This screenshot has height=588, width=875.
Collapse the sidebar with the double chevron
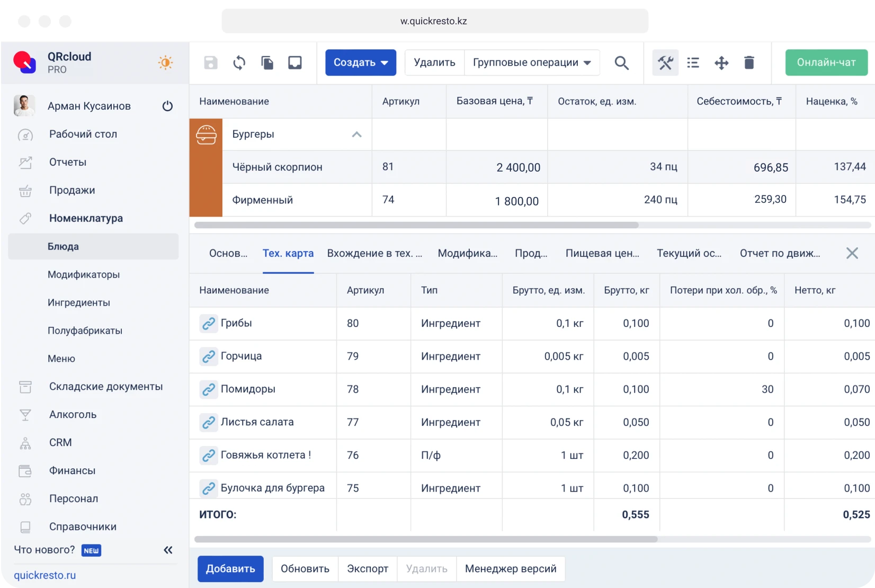click(168, 550)
